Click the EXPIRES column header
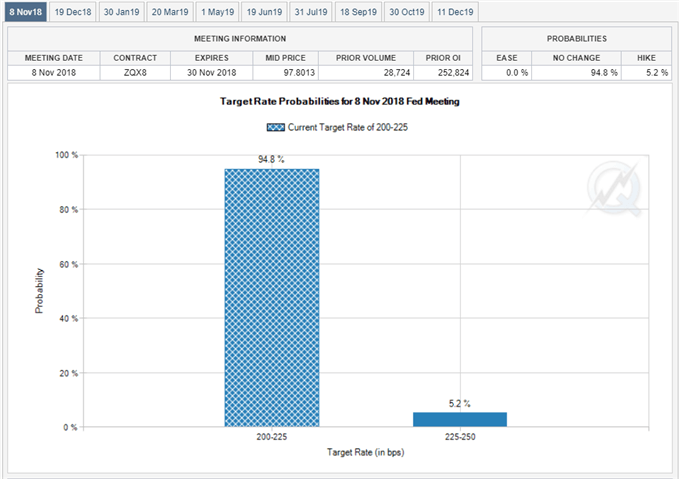 212,58
